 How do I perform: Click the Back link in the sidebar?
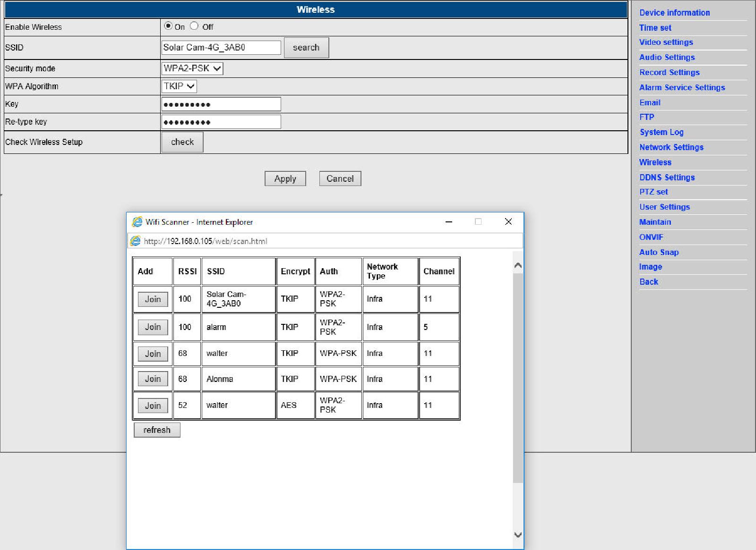(x=648, y=282)
